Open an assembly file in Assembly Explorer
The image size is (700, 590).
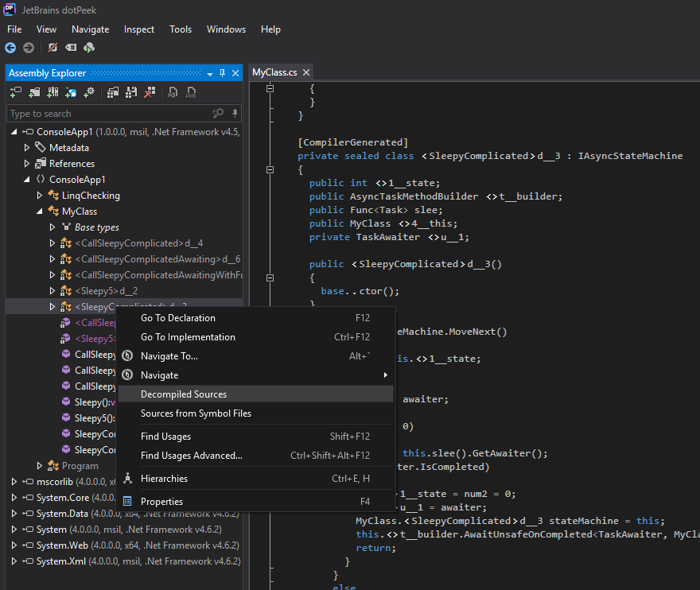tap(16, 92)
